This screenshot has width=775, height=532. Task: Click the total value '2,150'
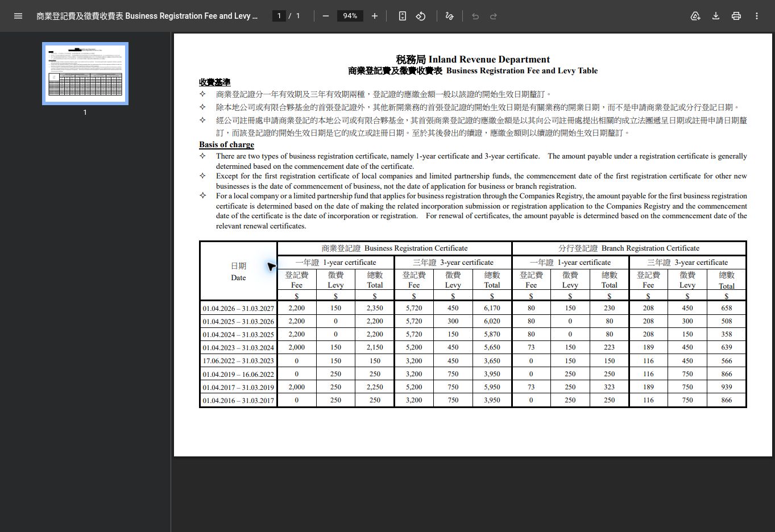tap(375, 347)
